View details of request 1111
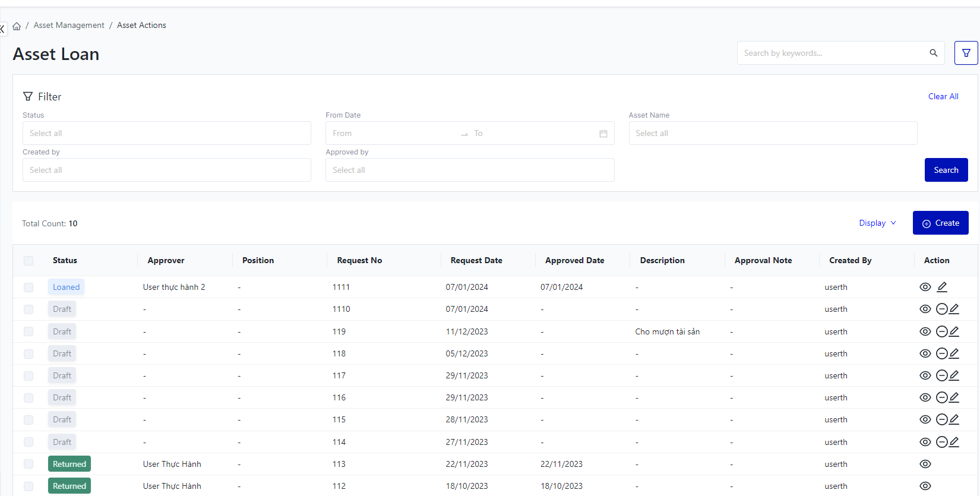The image size is (980, 496). (x=925, y=287)
